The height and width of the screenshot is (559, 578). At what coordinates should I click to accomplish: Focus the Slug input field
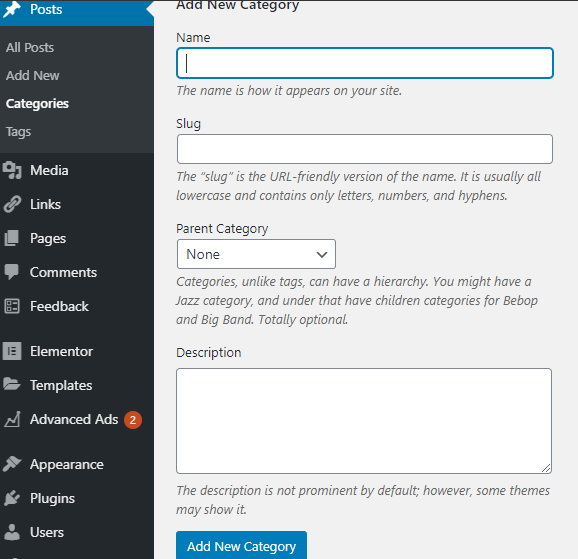pyautogui.click(x=365, y=149)
